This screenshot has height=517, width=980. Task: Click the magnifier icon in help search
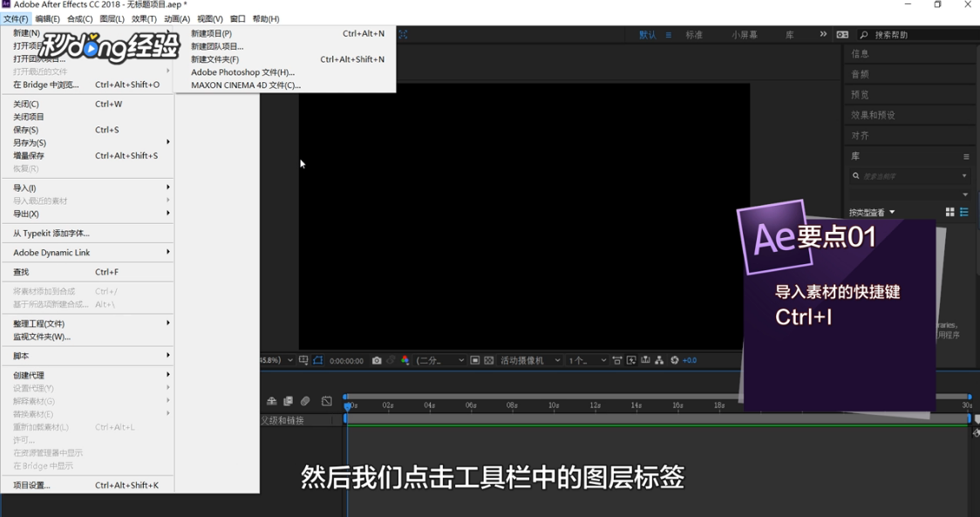[864, 35]
